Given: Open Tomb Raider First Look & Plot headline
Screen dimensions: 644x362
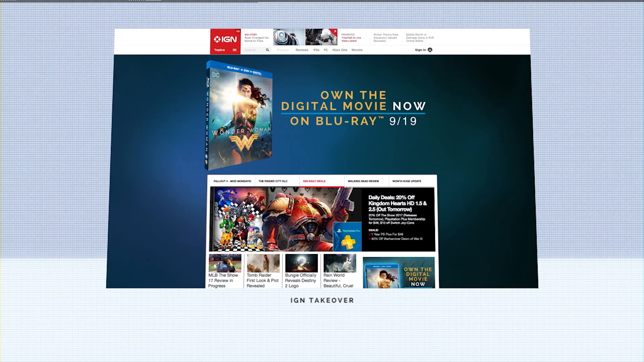Looking at the screenshot, I should [263, 281].
